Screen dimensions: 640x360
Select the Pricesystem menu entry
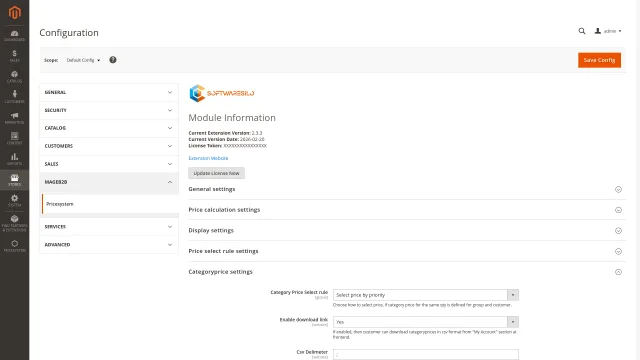pos(110,204)
